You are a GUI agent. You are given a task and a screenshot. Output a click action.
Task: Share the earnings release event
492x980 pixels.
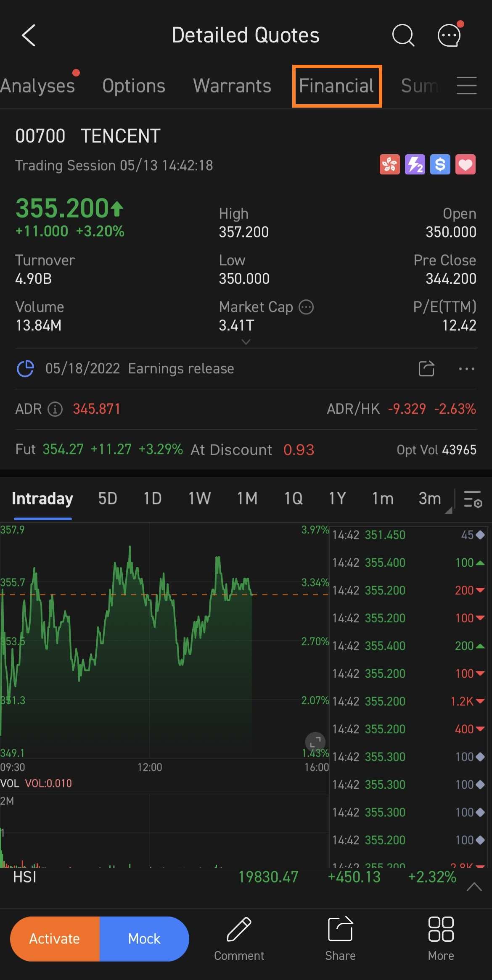(x=426, y=369)
